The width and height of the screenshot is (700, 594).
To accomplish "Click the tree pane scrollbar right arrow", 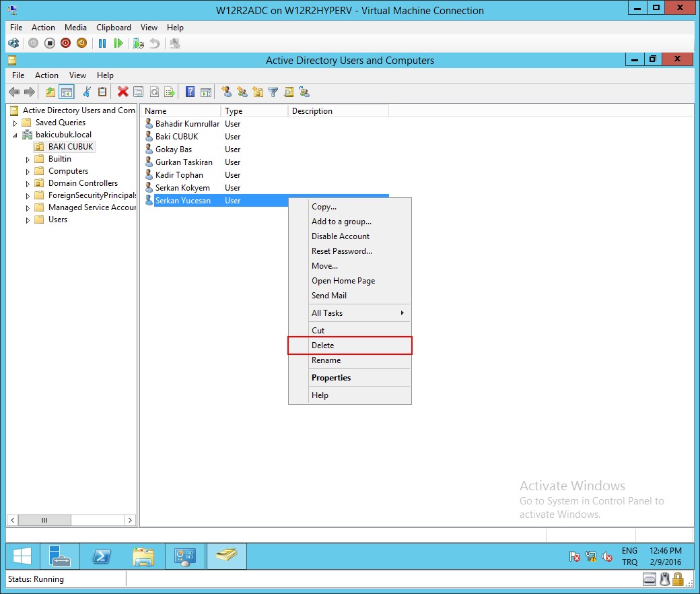I will point(130,520).
